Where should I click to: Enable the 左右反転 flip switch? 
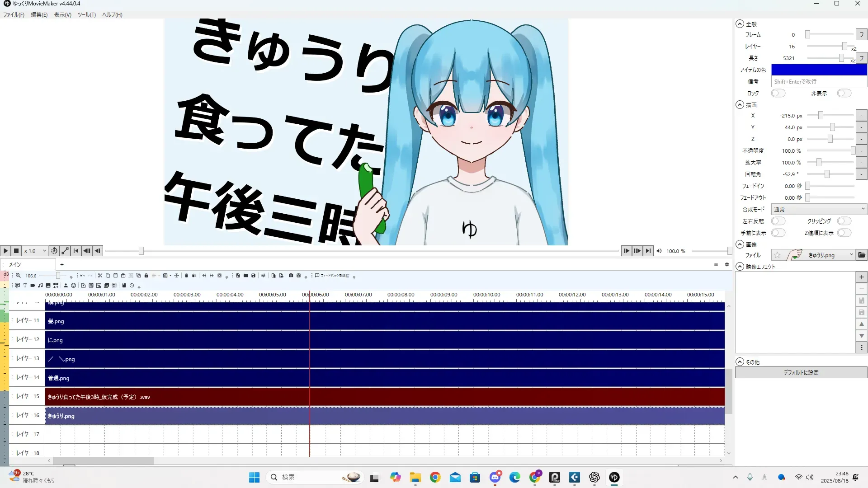[x=778, y=221]
